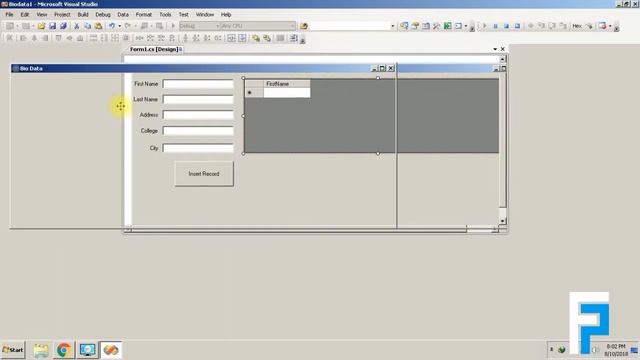
Task: Click the Copy icon
Action: pyautogui.click(x=87, y=26)
